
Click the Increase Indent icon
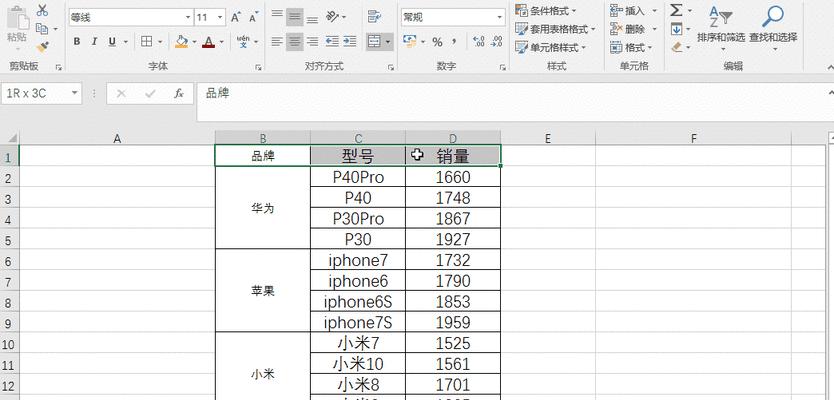(349, 41)
